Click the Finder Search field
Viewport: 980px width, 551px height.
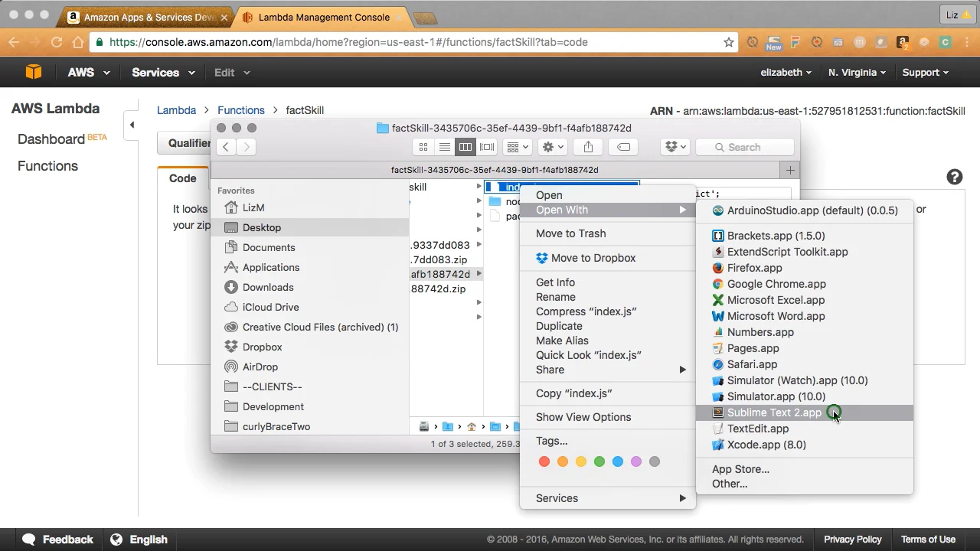[743, 147]
